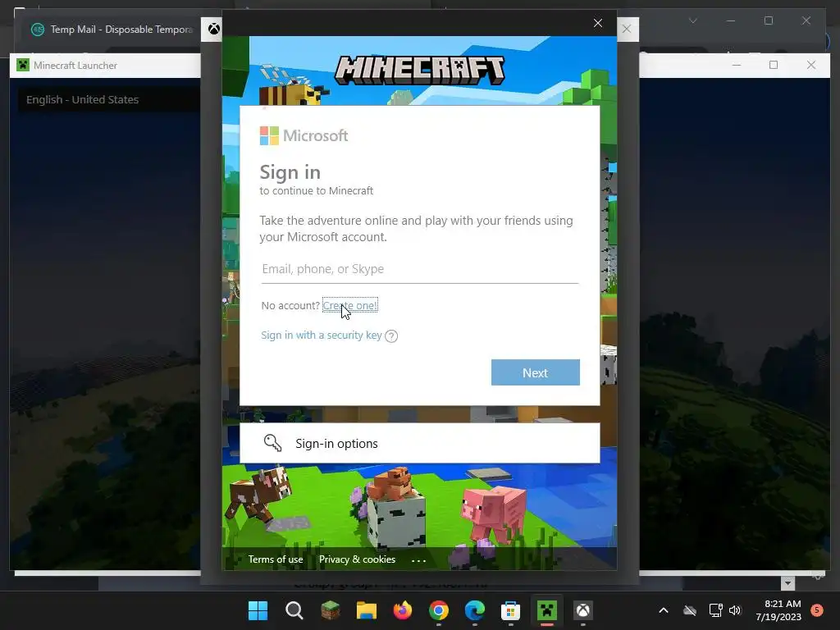Close the Minecraft Launcher window
Viewport: 840px width, 630px height.
(x=811, y=65)
